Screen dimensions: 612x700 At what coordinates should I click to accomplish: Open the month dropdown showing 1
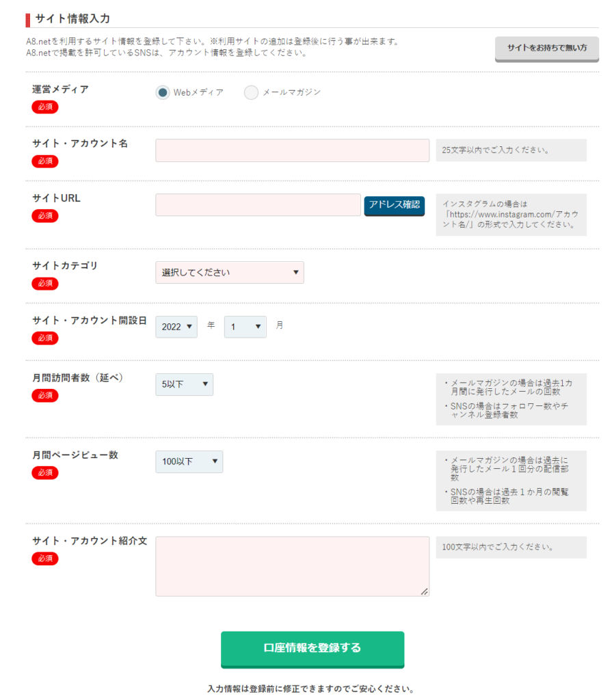[x=245, y=327]
